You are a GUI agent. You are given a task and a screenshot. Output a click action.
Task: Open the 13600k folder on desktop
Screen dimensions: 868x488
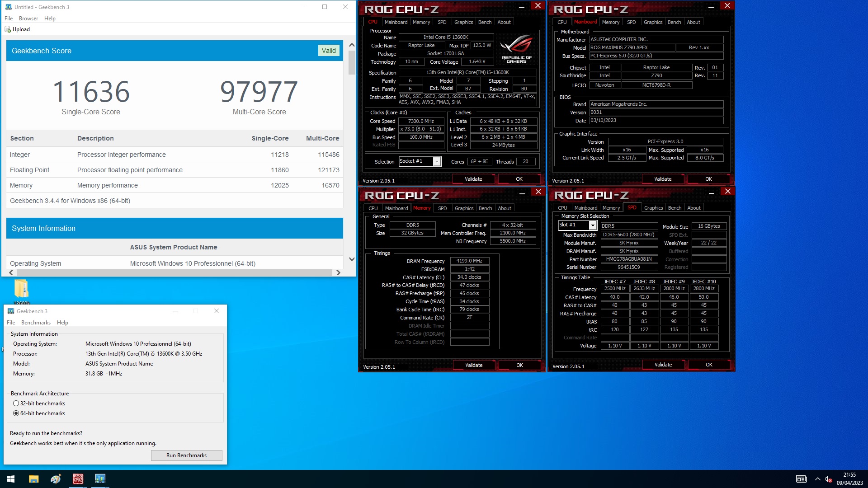[x=21, y=291]
